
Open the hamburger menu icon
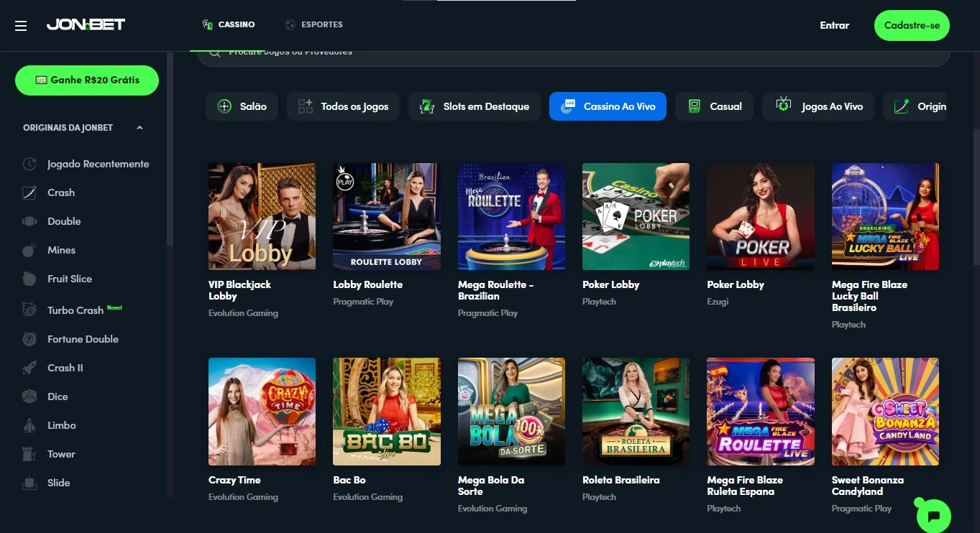(x=21, y=25)
